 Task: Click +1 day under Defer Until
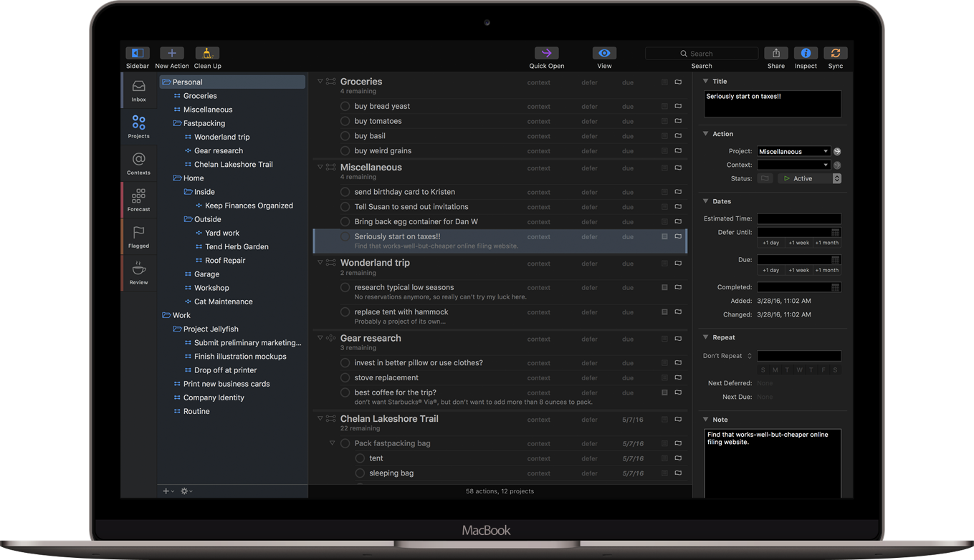(x=770, y=243)
